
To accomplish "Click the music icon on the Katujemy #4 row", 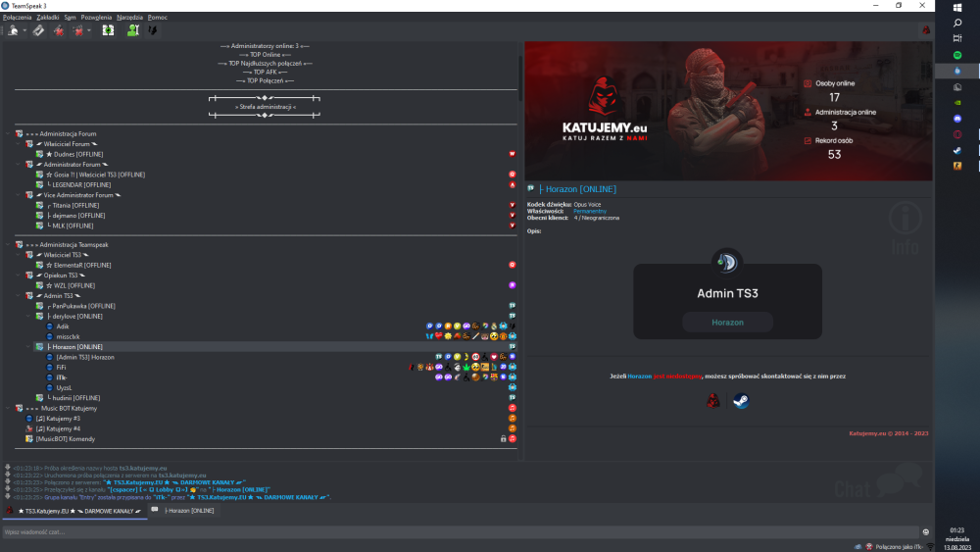I will click(x=512, y=428).
